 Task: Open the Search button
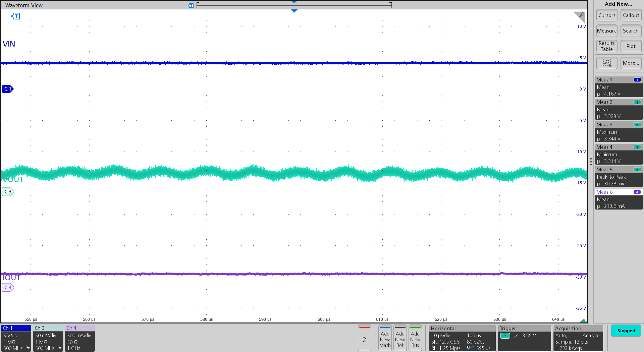point(631,31)
